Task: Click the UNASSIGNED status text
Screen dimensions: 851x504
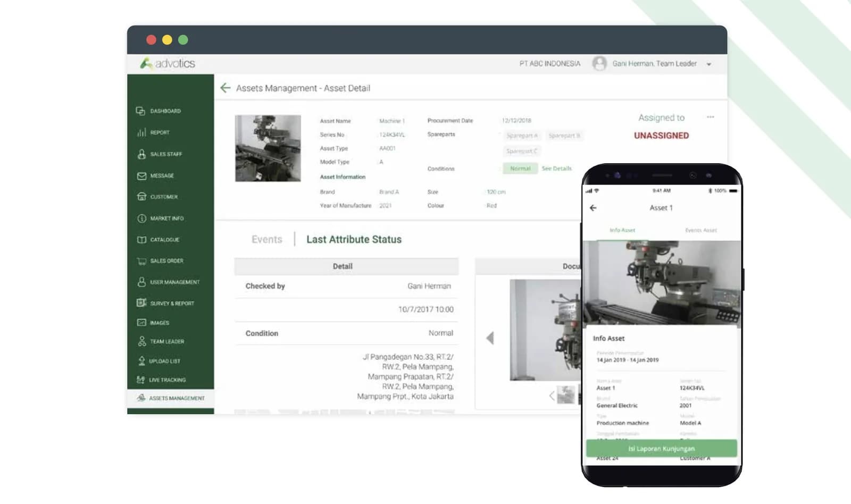Action: (661, 136)
